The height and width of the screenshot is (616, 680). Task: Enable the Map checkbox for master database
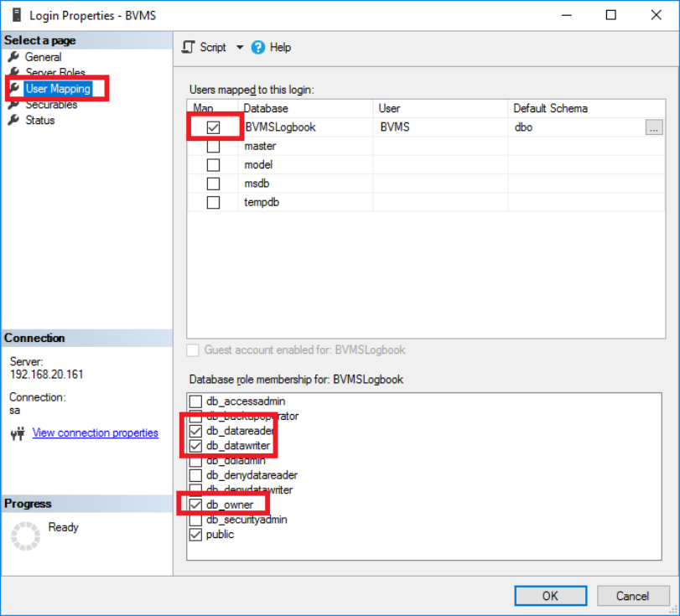point(213,146)
